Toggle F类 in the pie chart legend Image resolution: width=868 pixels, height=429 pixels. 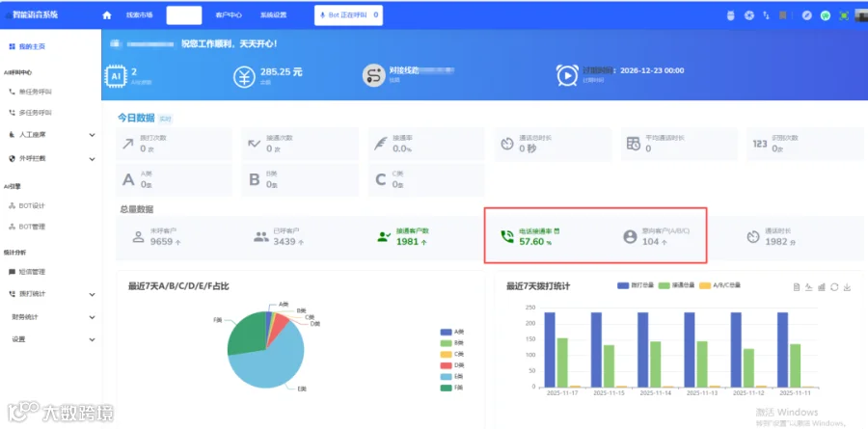pos(452,388)
